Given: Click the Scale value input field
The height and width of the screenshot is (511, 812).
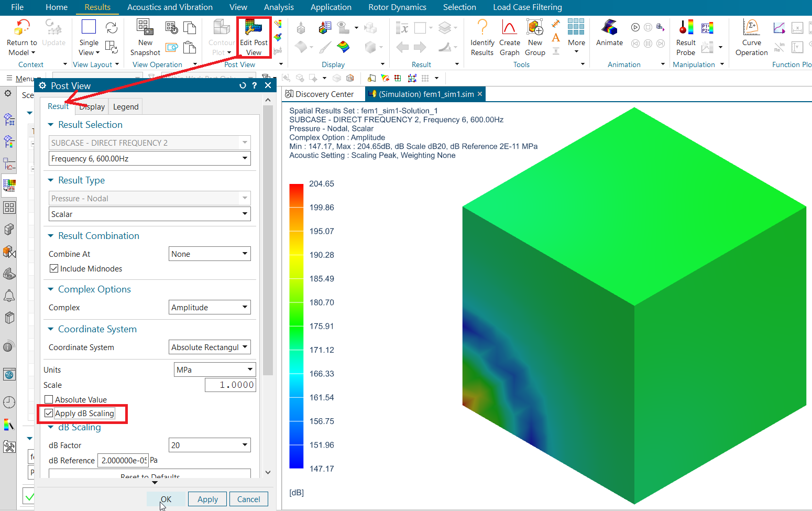Looking at the screenshot, I should point(230,385).
